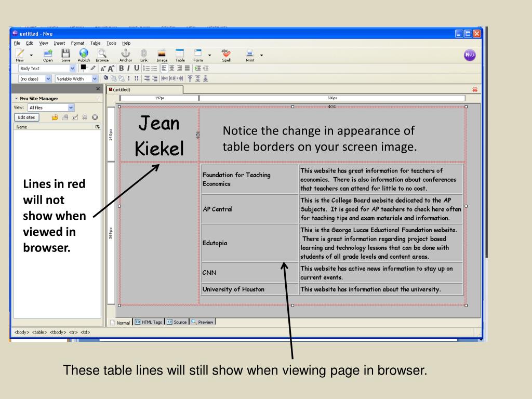Click the Edit sites button

point(26,117)
